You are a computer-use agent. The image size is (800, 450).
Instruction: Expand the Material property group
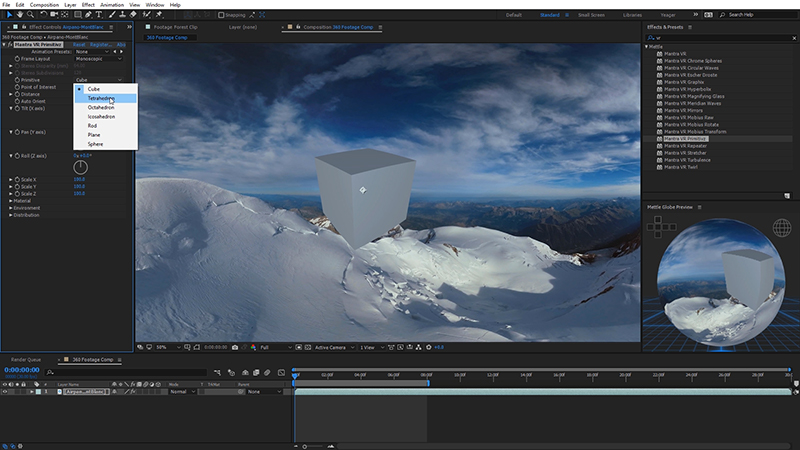12,200
